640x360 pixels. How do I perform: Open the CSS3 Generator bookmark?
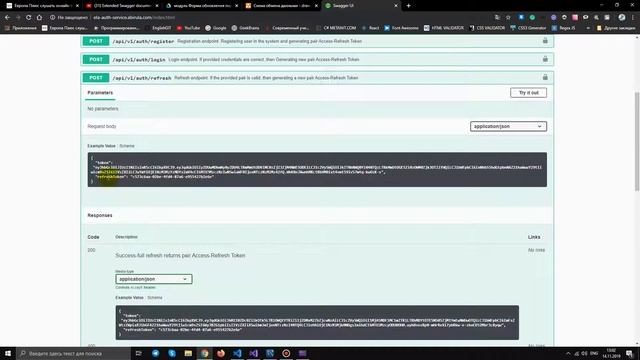tap(528, 28)
